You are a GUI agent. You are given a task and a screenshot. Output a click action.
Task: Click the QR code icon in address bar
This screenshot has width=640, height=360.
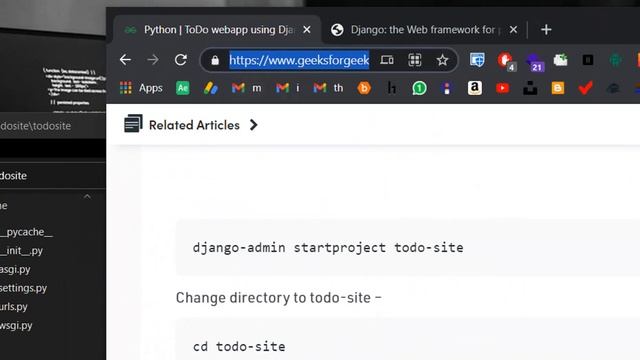click(415, 60)
